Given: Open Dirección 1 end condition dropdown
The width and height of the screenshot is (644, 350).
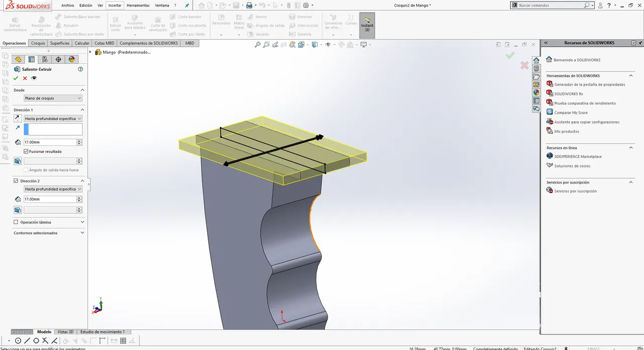Looking at the screenshot, I should pyautogui.click(x=53, y=119).
